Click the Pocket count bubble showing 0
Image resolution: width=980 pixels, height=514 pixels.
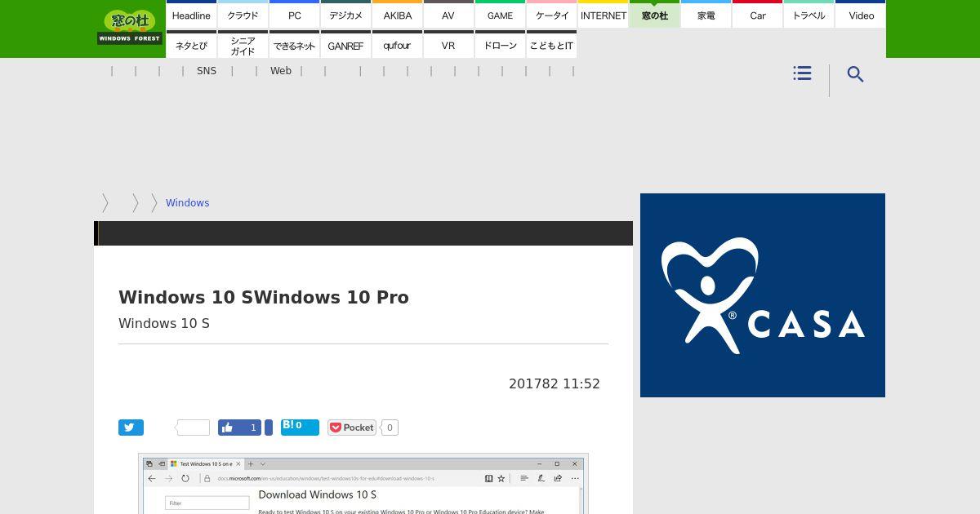tap(390, 428)
